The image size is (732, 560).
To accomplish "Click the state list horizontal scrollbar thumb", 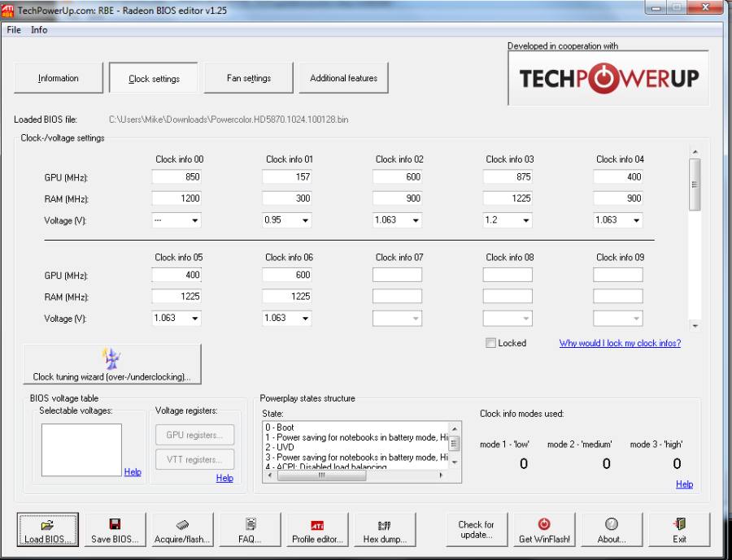I will [321, 475].
